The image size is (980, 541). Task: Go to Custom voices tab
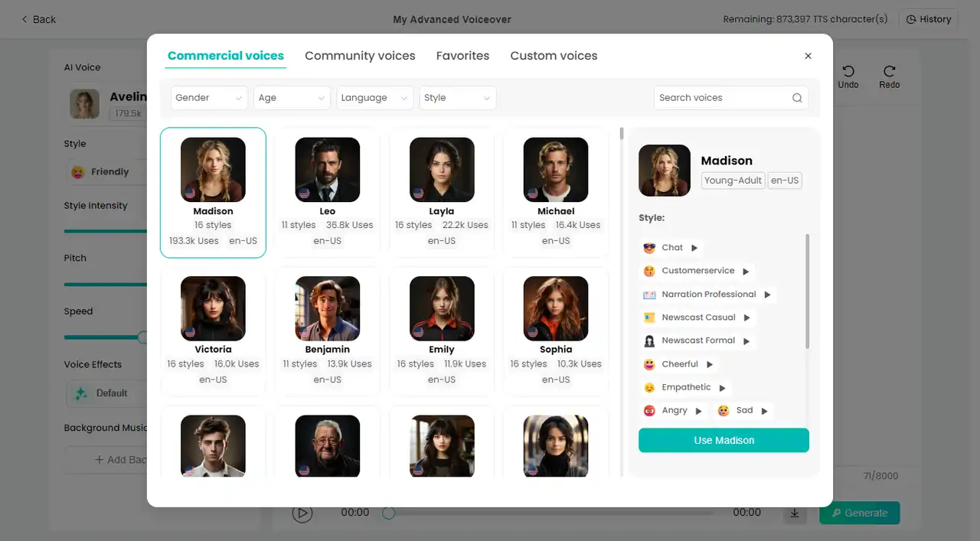[554, 56]
